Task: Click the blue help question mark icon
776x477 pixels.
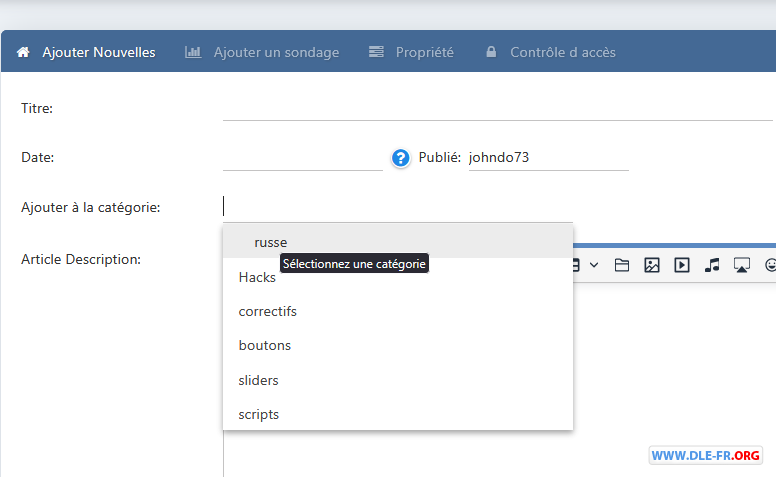Action: pyautogui.click(x=400, y=158)
